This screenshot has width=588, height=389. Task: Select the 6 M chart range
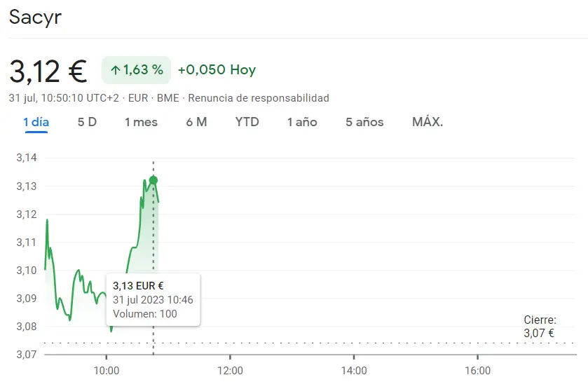pos(196,122)
